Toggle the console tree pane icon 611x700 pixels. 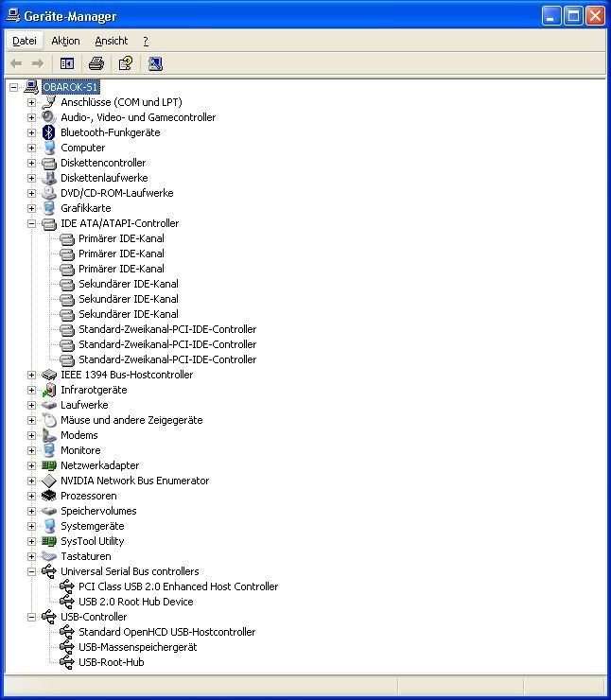pos(67,63)
